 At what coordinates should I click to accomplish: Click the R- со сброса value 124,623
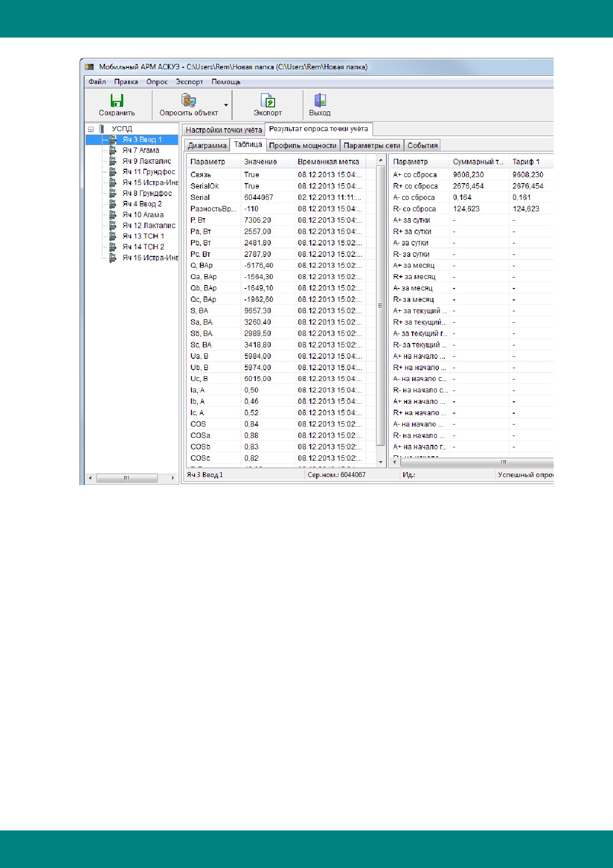[467, 209]
